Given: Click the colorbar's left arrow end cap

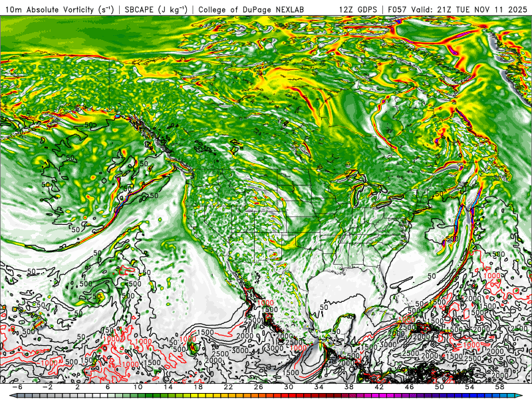Looking at the screenshot, I should pos(12,396).
